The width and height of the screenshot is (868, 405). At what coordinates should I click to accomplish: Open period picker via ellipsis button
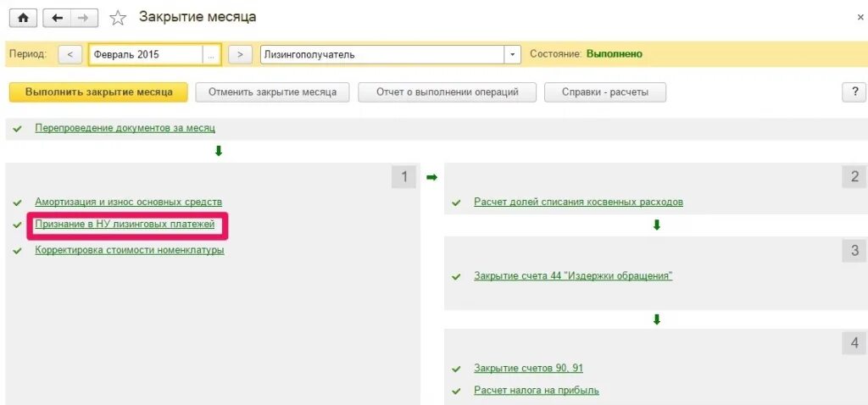point(211,55)
